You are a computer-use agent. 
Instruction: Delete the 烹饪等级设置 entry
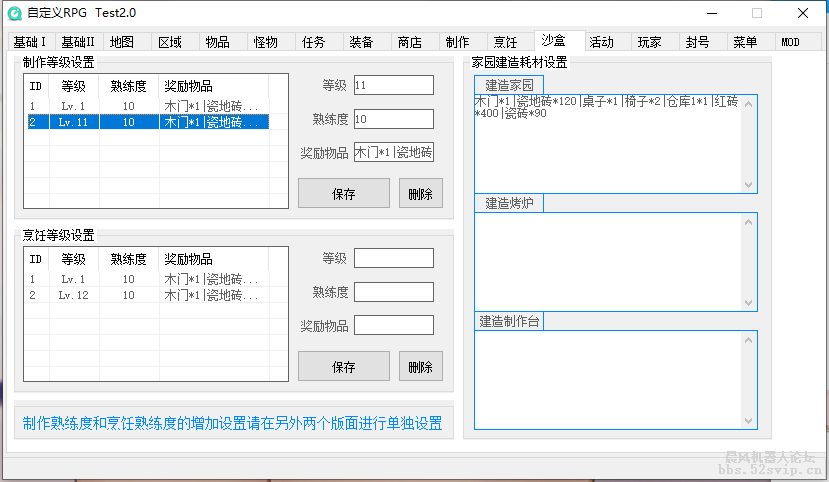point(420,367)
